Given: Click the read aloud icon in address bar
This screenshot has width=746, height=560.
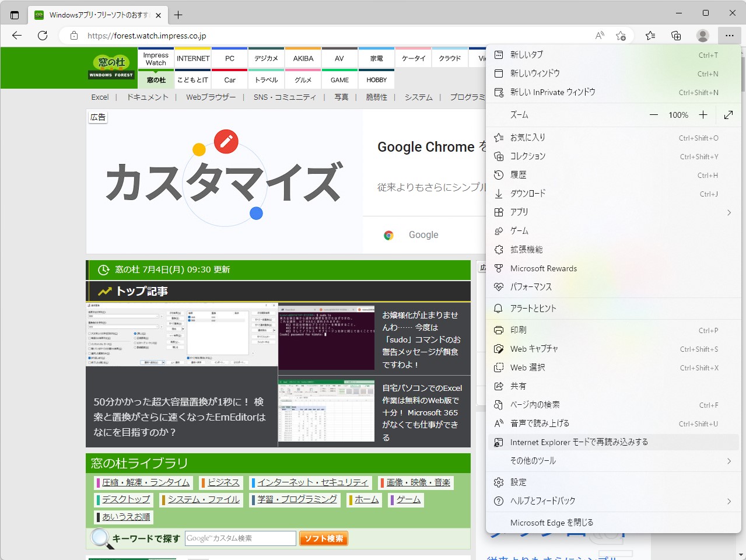Looking at the screenshot, I should [599, 36].
